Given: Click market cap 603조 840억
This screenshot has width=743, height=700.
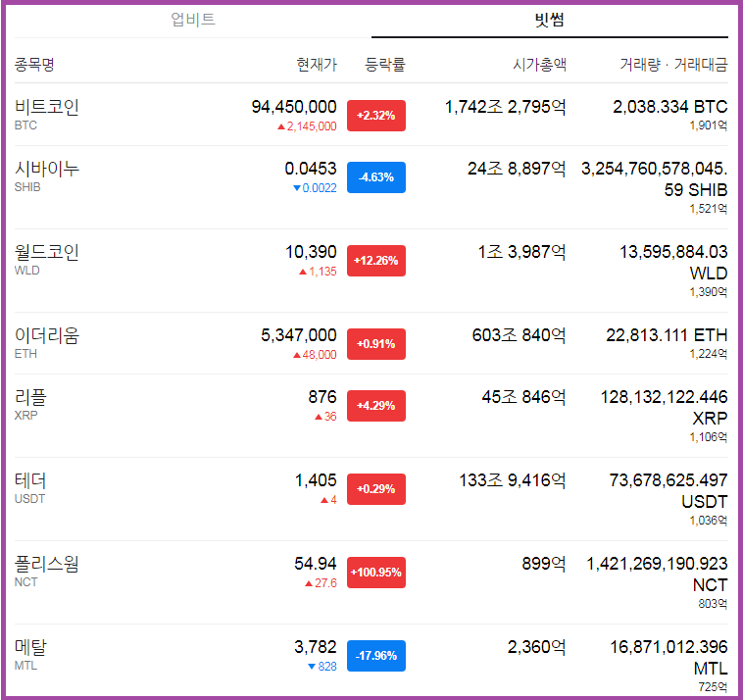Looking at the screenshot, I should (x=519, y=335).
